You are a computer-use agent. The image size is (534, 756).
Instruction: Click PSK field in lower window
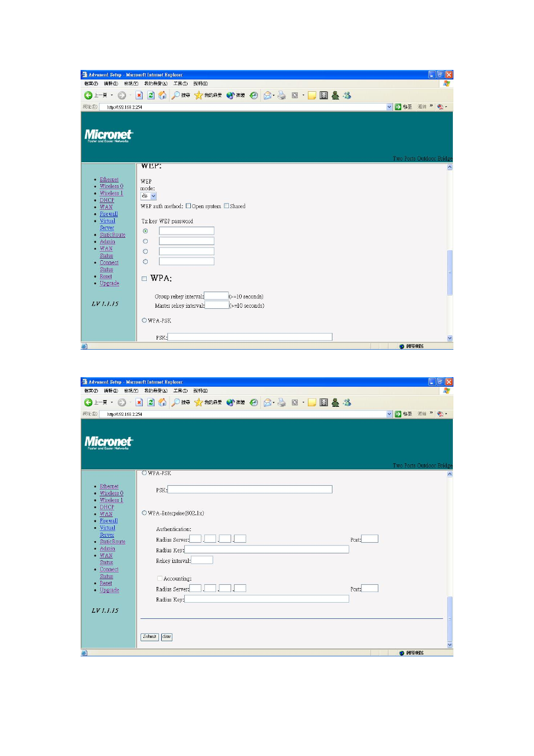tap(250, 490)
